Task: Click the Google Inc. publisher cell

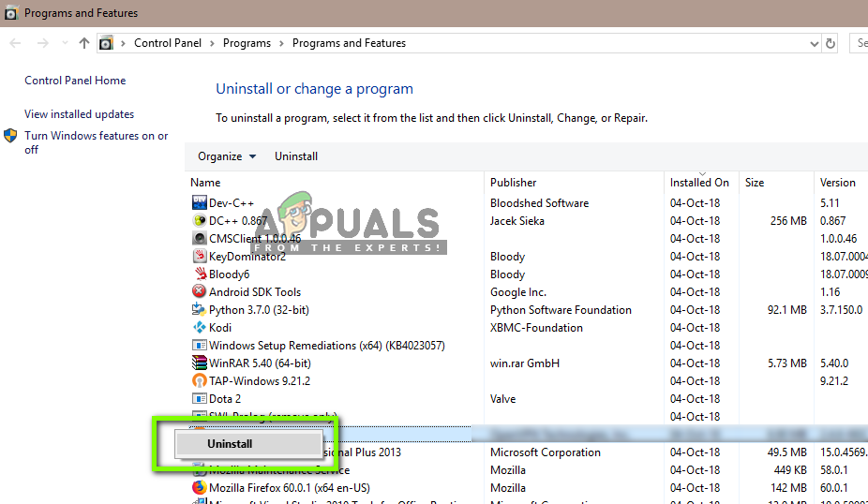Action: [518, 292]
